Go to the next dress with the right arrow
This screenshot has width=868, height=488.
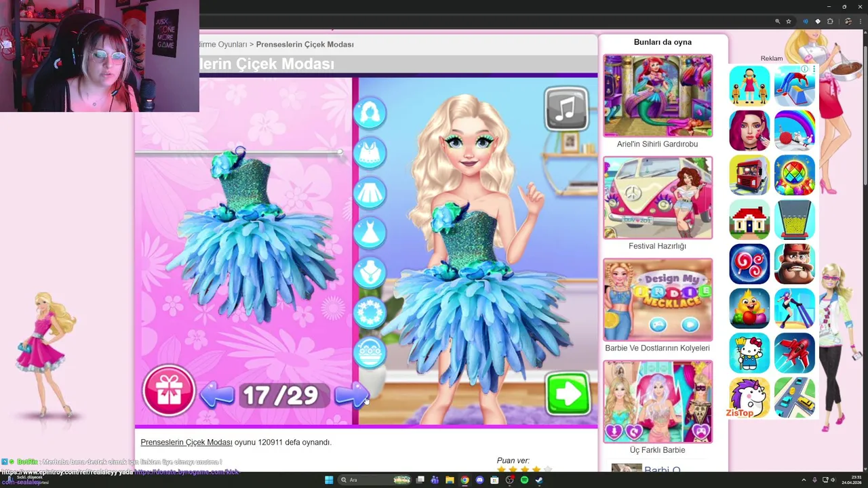351,394
